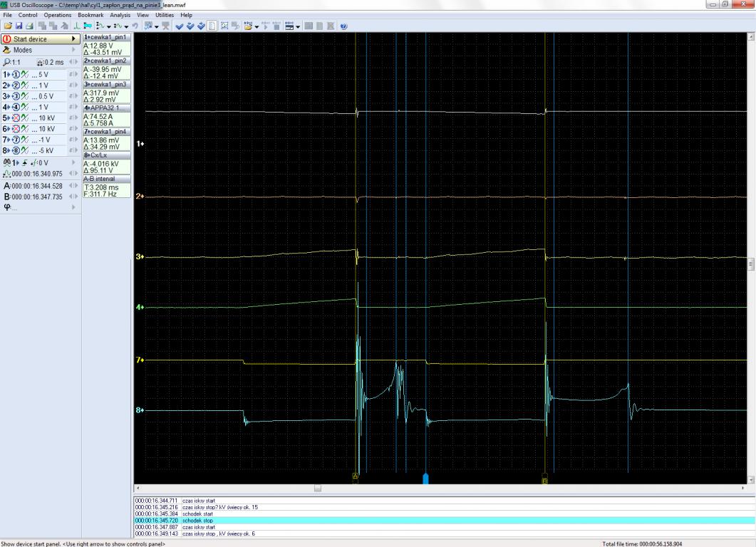Click the binoculars trigger search icon

[6, 163]
